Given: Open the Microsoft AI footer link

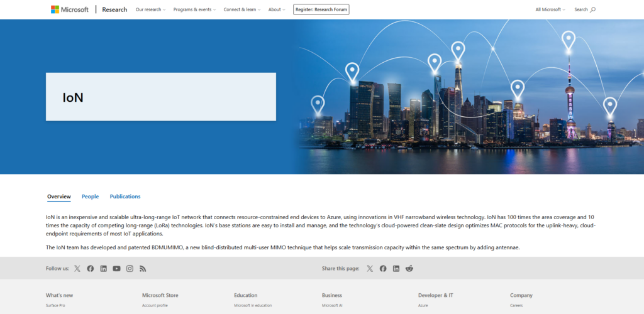Looking at the screenshot, I should pyautogui.click(x=332, y=305).
